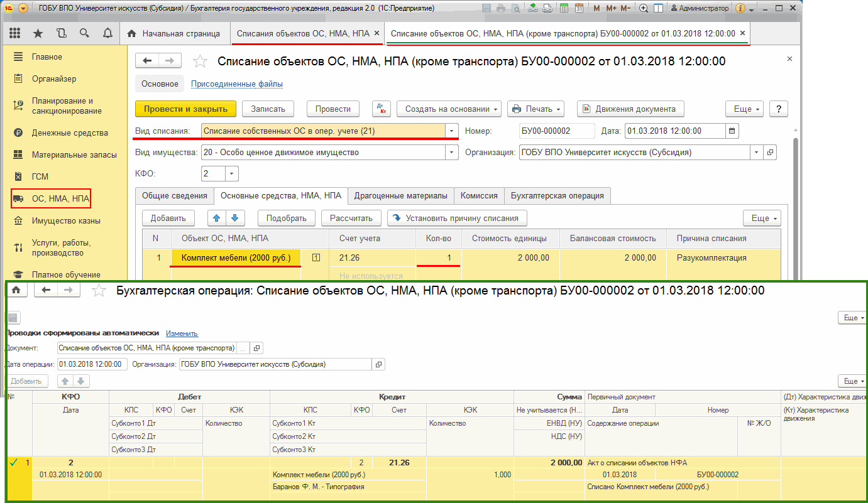Click the M- memory button
This screenshot has width=868, height=503.
coord(625,8)
